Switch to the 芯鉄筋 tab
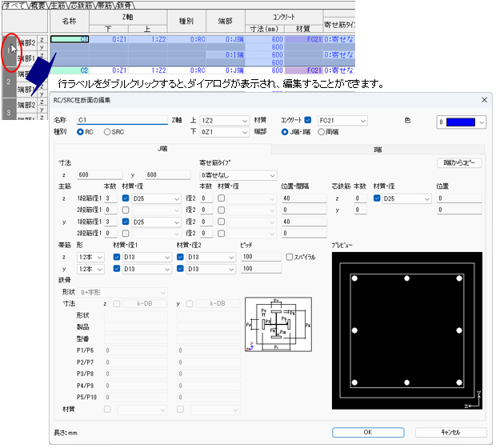This screenshot has width=496, height=448. coord(82,6)
